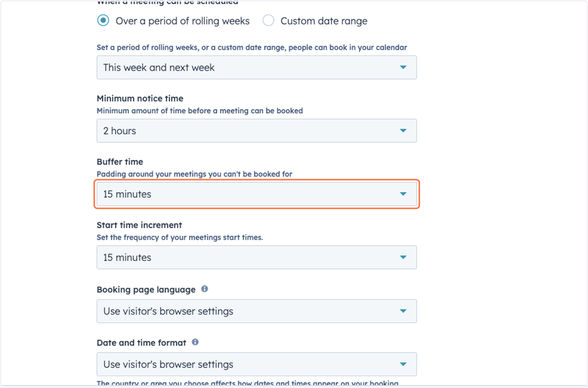Select Over a period of rolling weeks
588x388 pixels.
103,21
